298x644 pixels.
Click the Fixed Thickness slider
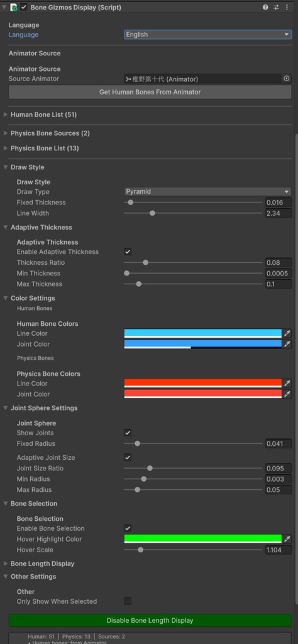tap(193, 202)
